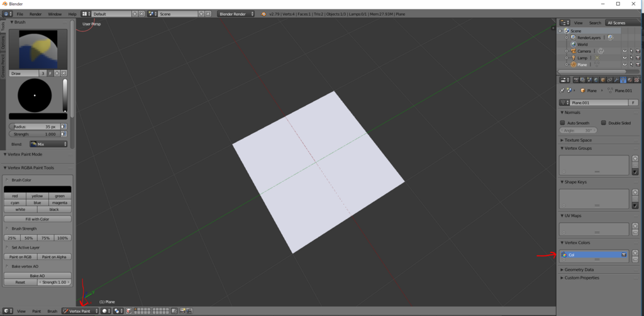Toggle visibility eye for Lamp

(x=625, y=58)
